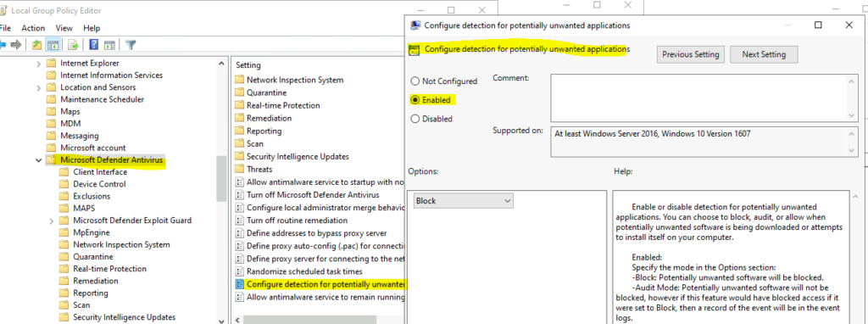Open the View menu
This screenshot has width=868, height=324.
click(x=64, y=28)
